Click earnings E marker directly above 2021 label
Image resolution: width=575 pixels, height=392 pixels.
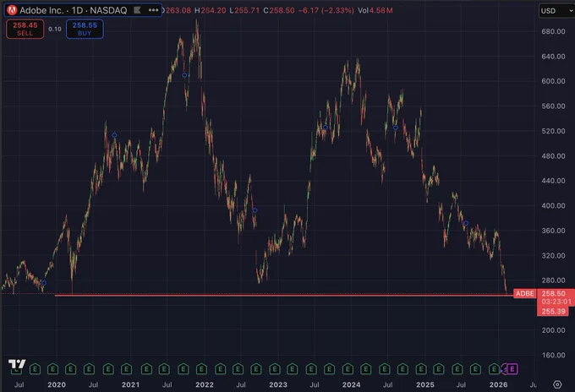coord(127,368)
